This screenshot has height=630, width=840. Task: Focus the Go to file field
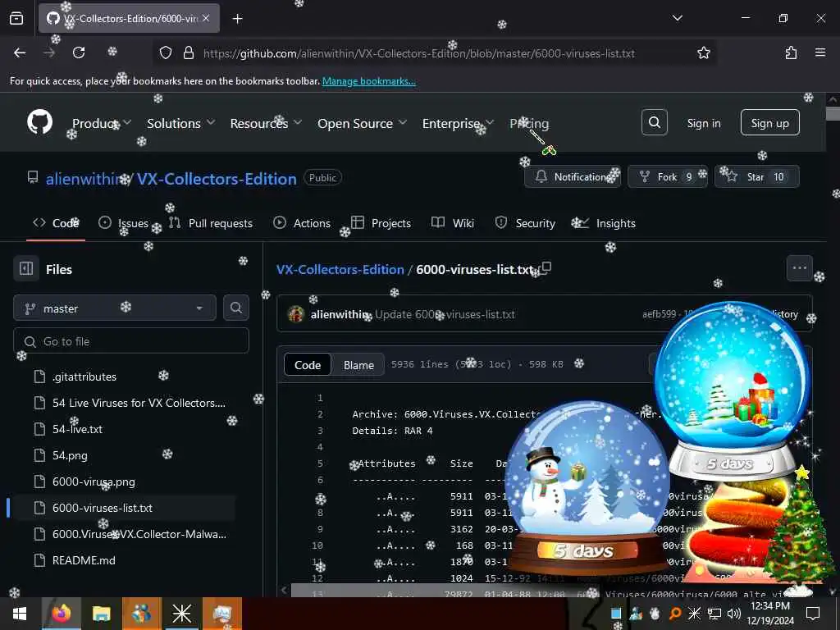point(131,341)
